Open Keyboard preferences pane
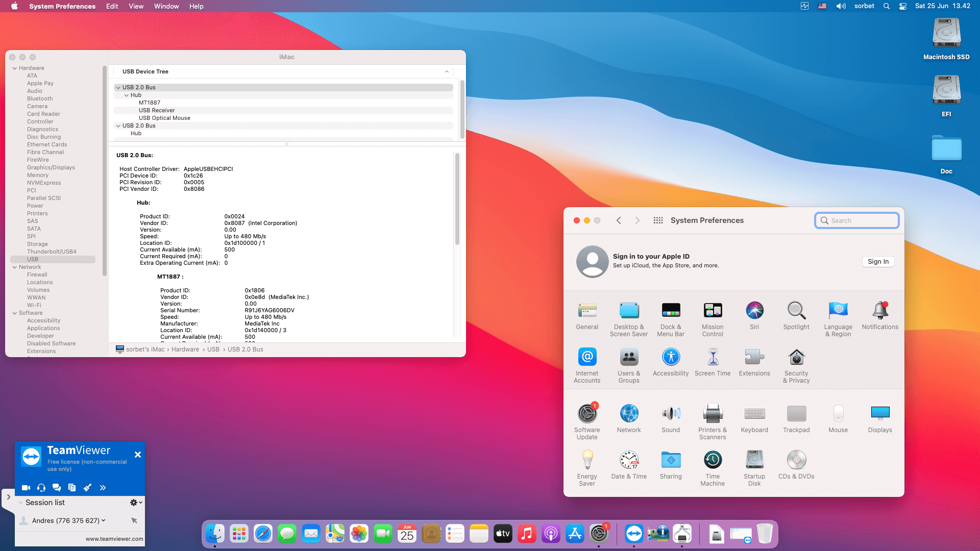Viewport: 980px width, 551px height. 754,419
